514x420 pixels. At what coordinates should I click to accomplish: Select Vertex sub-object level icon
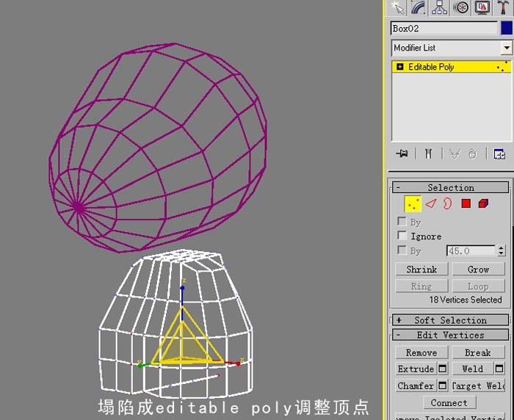coord(413,203)
